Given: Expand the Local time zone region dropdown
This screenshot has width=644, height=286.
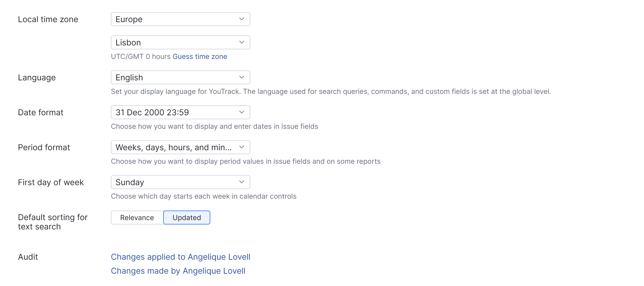Looking at the screenshot, I should [x=180, y=19].
